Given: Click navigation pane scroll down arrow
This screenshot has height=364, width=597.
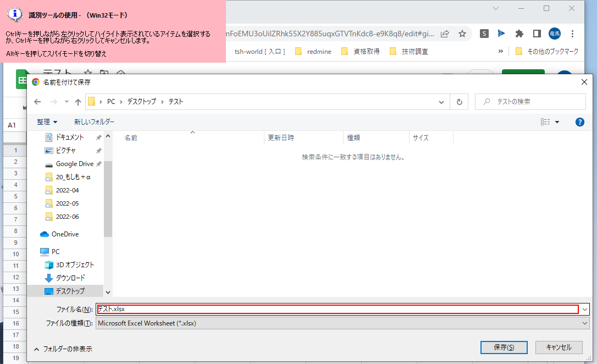Looking at the screenshot, I should click(108, 293).
